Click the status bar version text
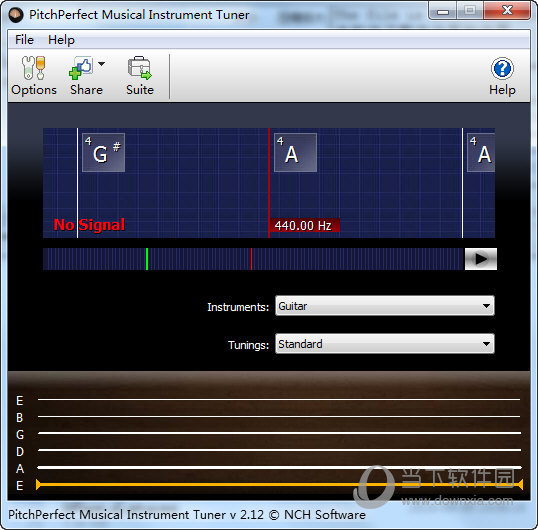 (x=187, y=515)
